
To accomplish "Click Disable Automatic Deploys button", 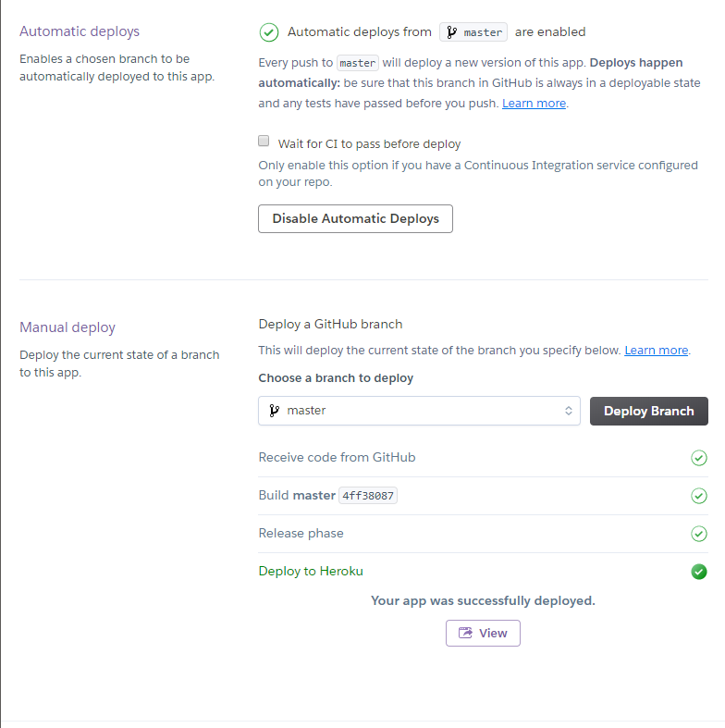I will click(355, 218).
